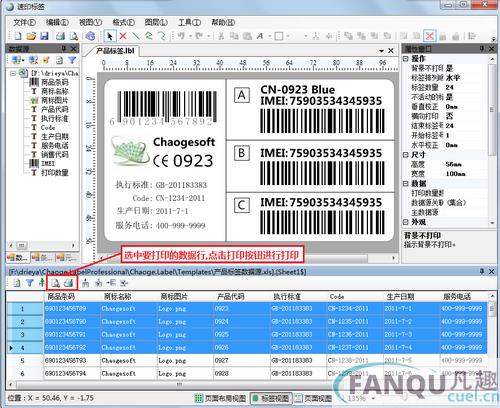
Task: Click the 背景不打印 property value
Action: (449, 68)
